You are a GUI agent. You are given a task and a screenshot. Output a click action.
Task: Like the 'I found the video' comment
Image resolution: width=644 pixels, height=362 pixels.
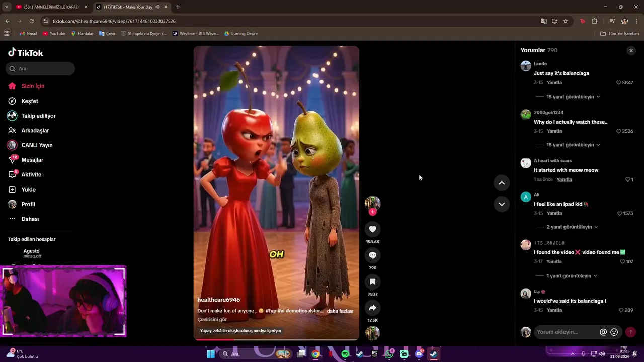(622, 262)
